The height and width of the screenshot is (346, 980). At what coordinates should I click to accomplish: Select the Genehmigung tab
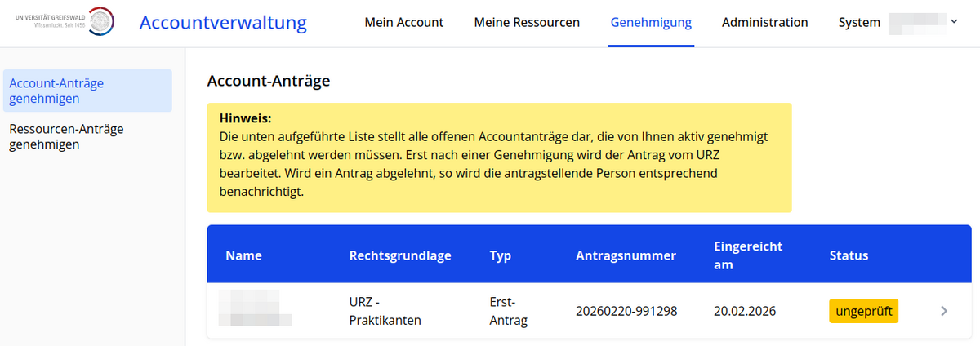[x=651, y=22]
